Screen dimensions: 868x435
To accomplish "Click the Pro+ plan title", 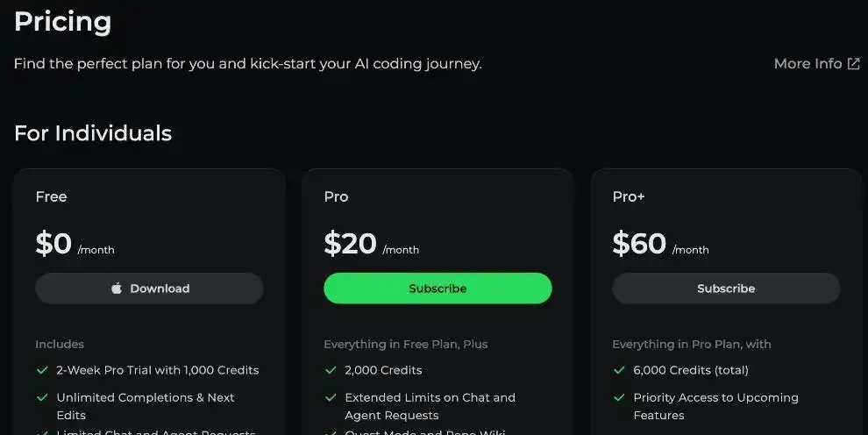I will (x=629, y=196).
